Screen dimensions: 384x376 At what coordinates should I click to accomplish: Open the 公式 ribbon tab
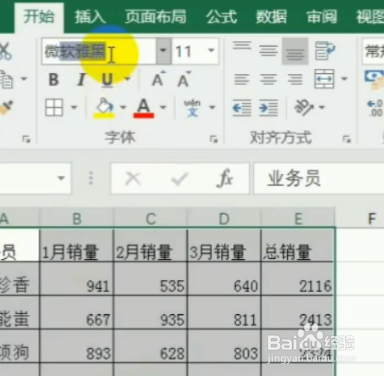click(221, 17)
